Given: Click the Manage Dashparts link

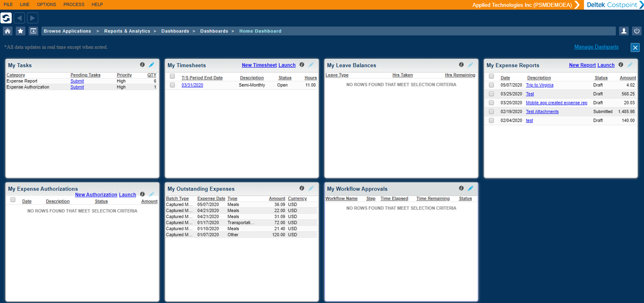Looking at the screenshot, I should (596, 47).
